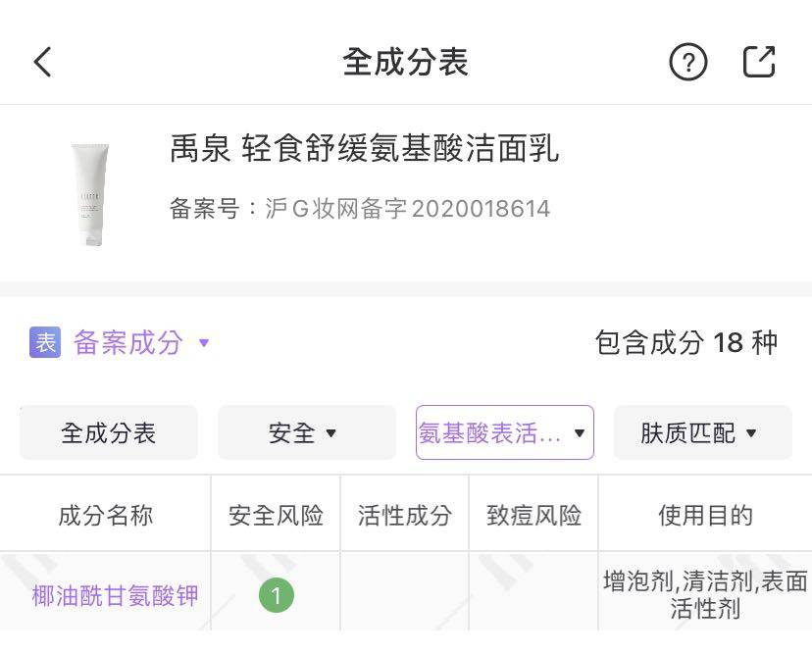Select the 全成分表 filter tab
This screenshot has height=654, width=812.
point(108,432)
